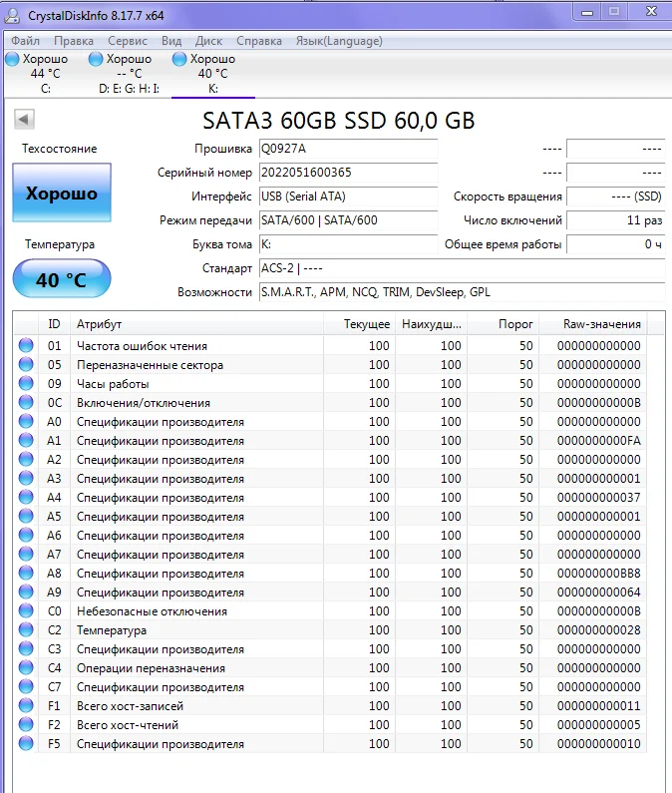Screen dimensions: 672x793
Task: Click status icon for attribute F2
Action: [26, 725]
